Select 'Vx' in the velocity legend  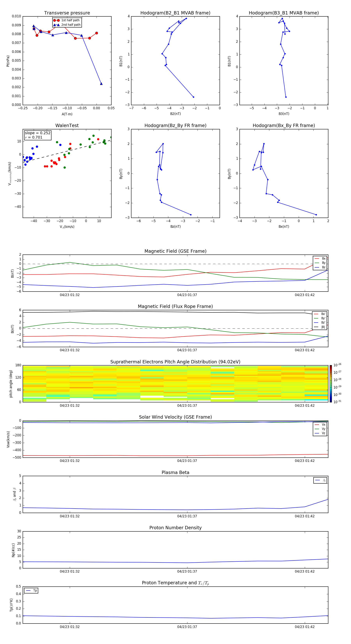(320, 424)
